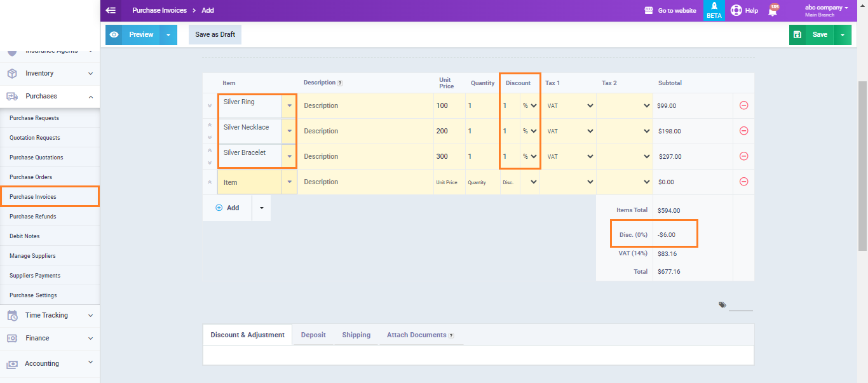Image resolution: width=868 pixels, height=383 pixels.
Task: Click the tag icon below totals
Action: (722, 305)
